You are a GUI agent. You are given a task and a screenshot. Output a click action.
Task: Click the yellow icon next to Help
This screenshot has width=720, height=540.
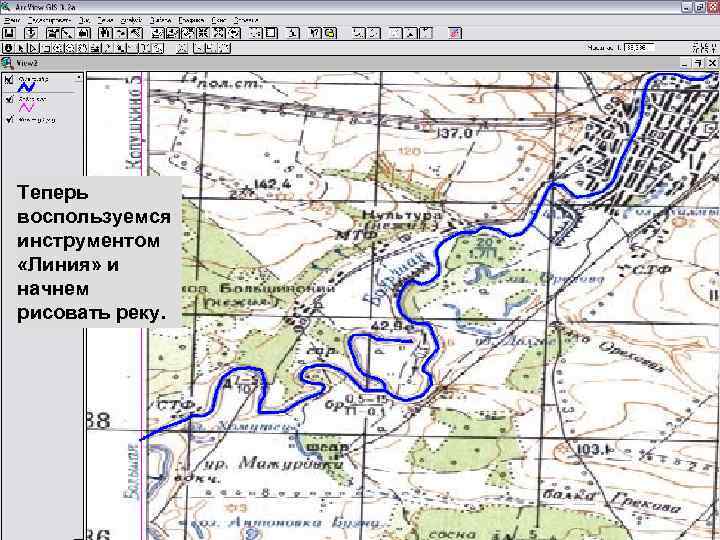[x=330, y=33]
